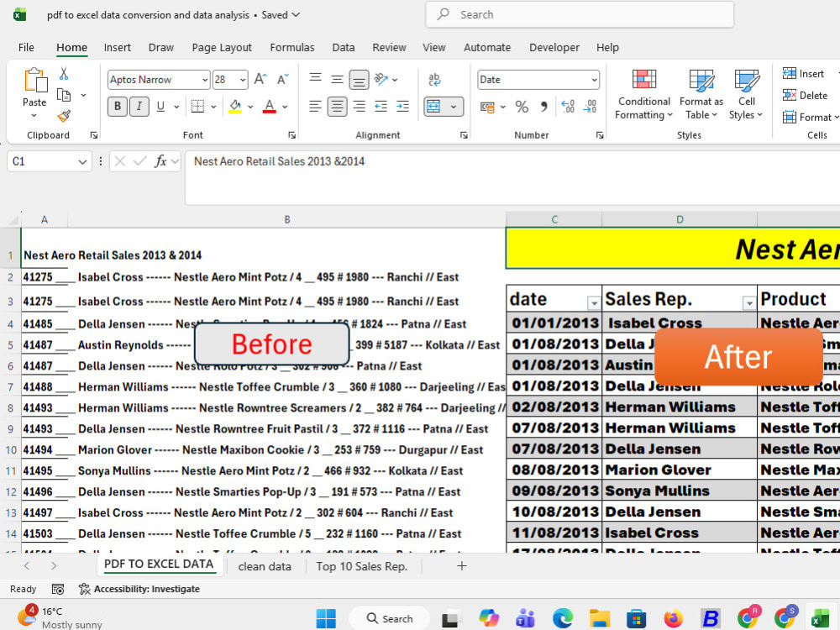Click Accessibility: Investigate status
The width and height of the screenshot is (840, 630).
click(139, 589)
